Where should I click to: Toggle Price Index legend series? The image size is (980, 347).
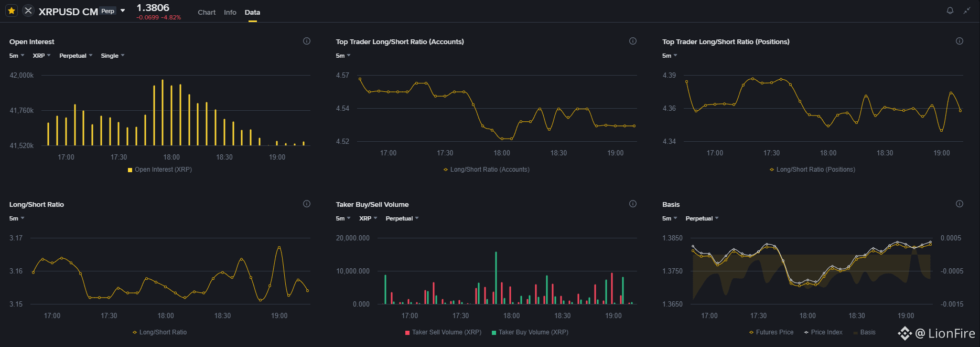[823, 332]
